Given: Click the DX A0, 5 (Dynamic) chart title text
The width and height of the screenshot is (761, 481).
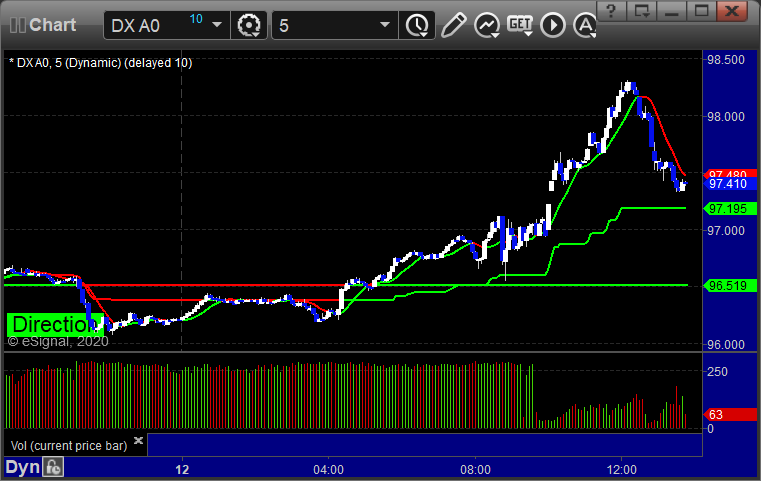Looking at the screenshot, I should pos(100,63).
